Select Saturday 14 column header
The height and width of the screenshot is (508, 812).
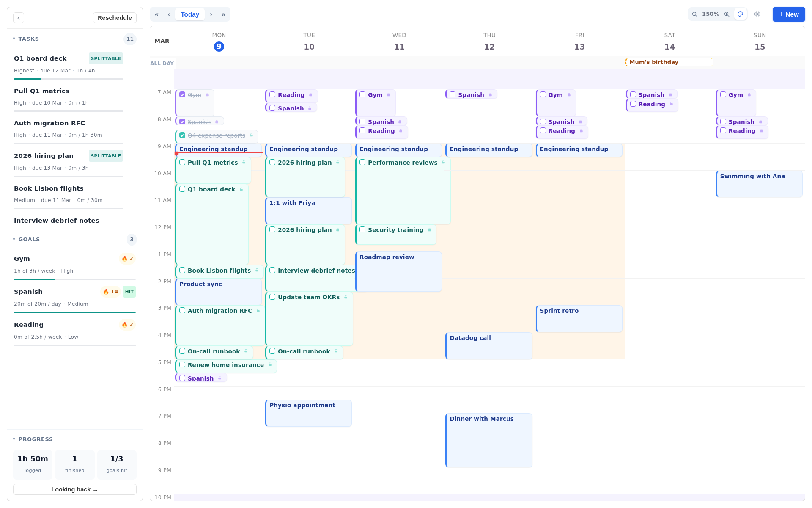669,41
